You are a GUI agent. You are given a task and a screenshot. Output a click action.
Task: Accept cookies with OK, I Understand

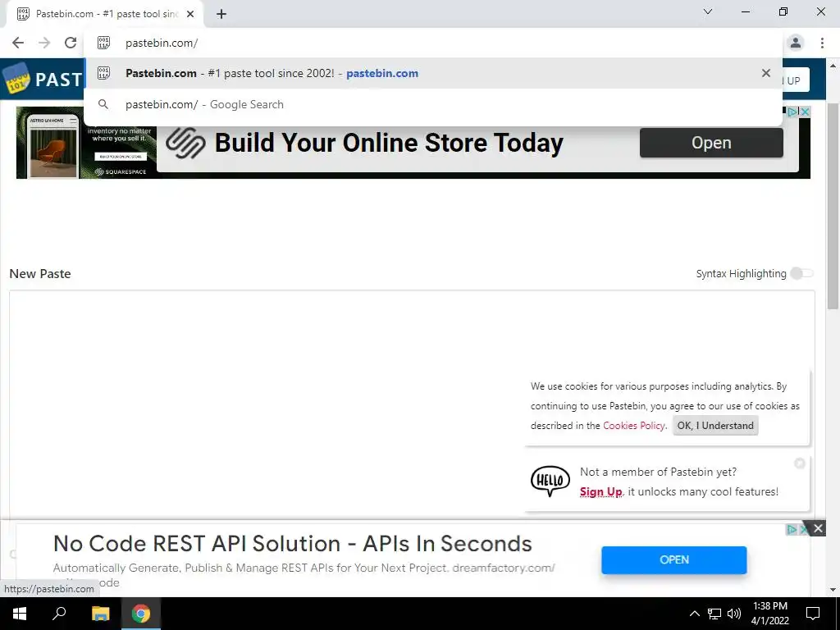[715, 426]
